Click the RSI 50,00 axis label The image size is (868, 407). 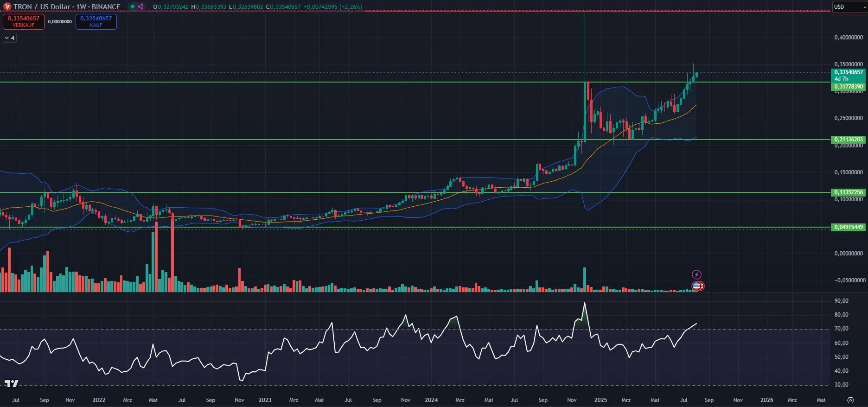(x=841, y=357)
